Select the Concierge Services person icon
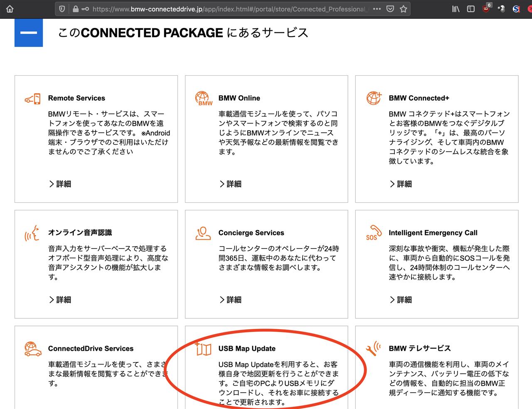 [203, 233]
